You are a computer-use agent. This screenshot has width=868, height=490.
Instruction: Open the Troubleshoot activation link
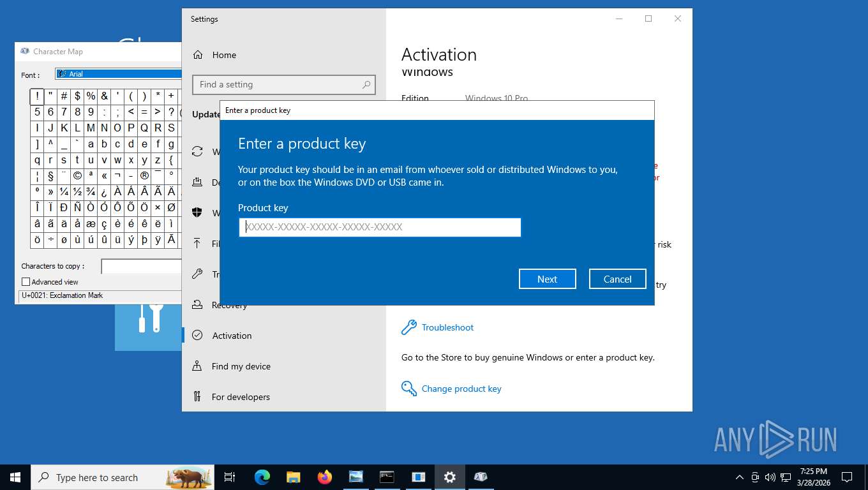pyautogui.click(x=447, y=327)
